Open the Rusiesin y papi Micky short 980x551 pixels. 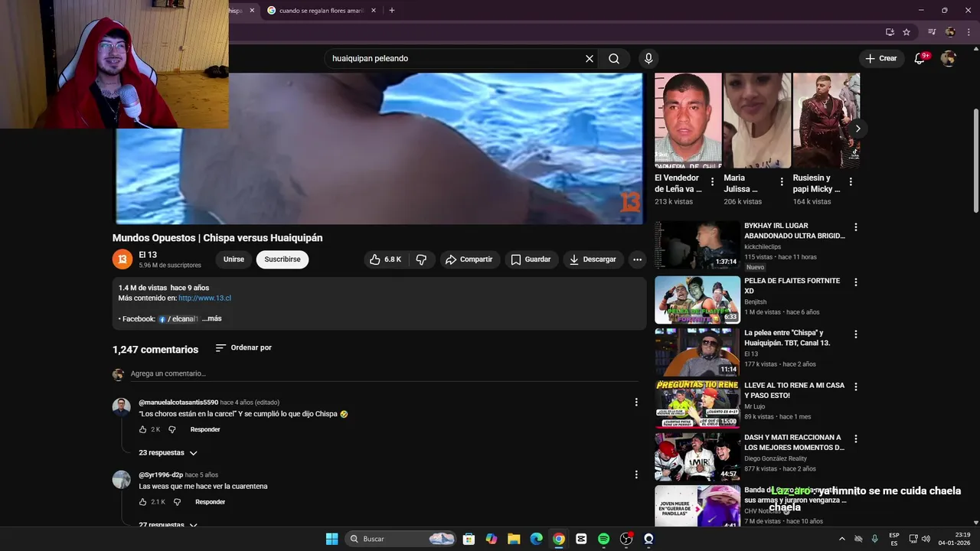826,120
